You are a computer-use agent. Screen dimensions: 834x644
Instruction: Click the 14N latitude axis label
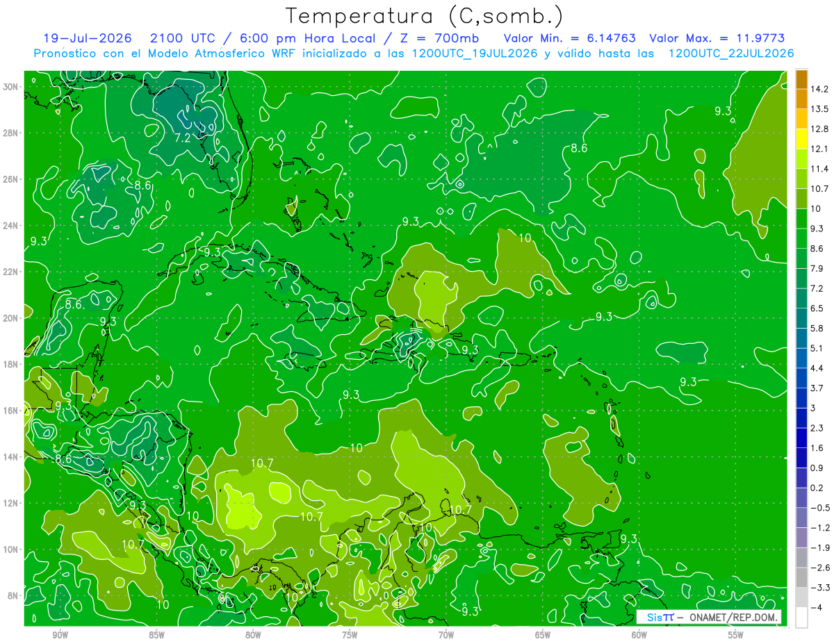pyautogui.click(x=11, y=457)
